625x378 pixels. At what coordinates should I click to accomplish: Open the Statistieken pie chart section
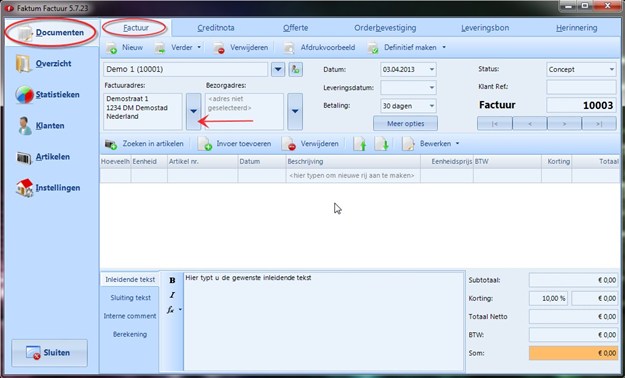(x=47, y=95)
